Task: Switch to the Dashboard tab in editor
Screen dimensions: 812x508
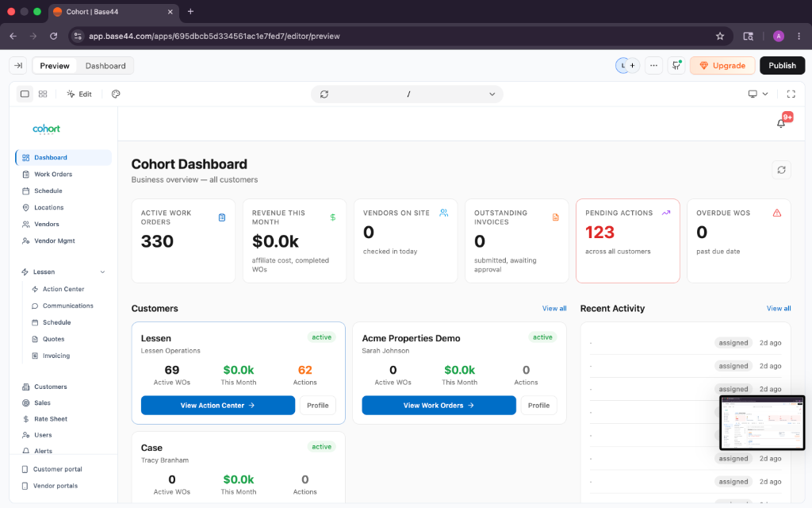Action: [x=105, y=66]
